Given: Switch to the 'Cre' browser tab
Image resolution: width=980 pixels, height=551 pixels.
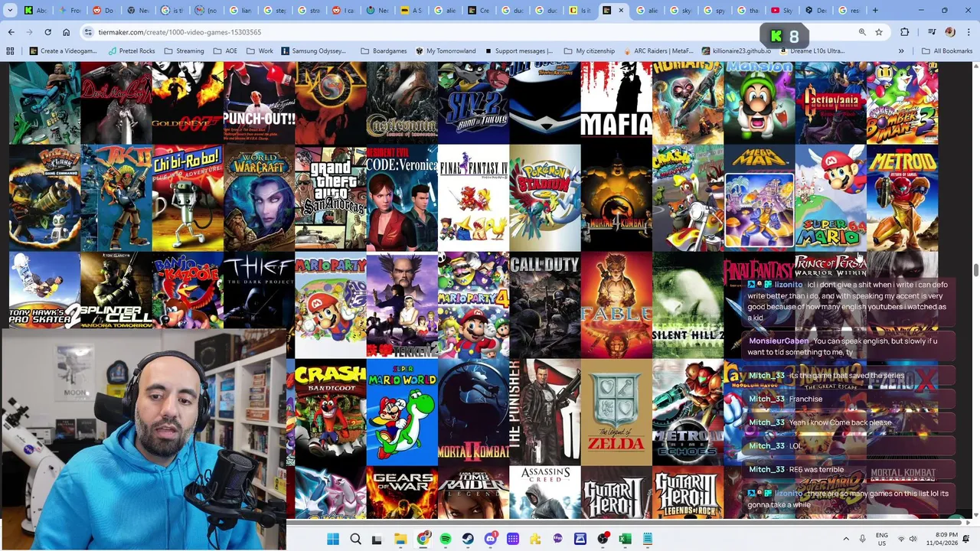Looking at the screenshot, I should (479, 11).
